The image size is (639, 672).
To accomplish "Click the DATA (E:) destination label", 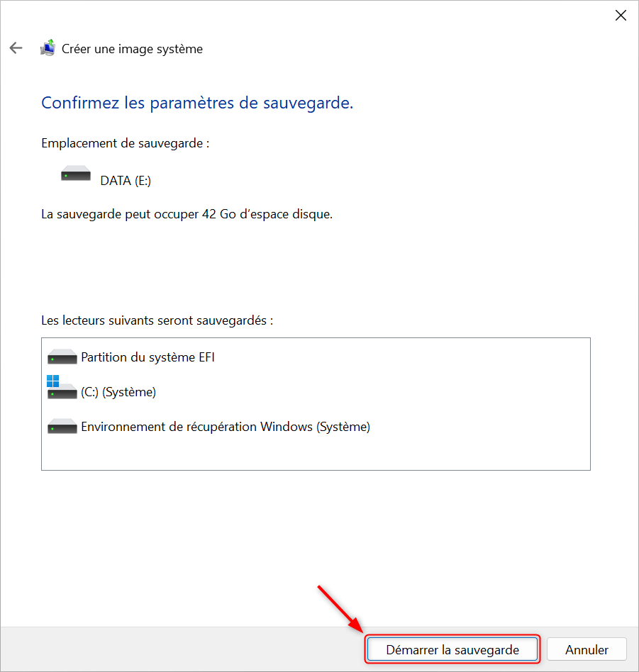I will [x=126, y=181].
